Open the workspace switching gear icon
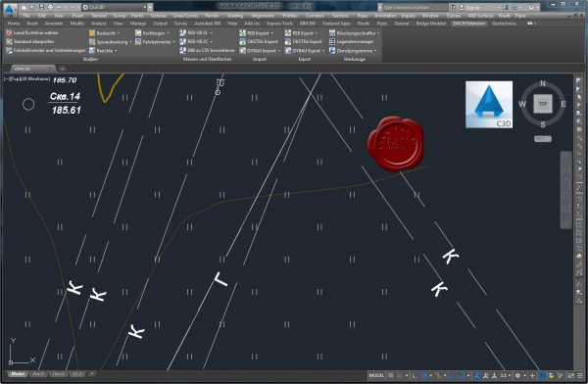 pyautogui.click(x=517, y=375)
